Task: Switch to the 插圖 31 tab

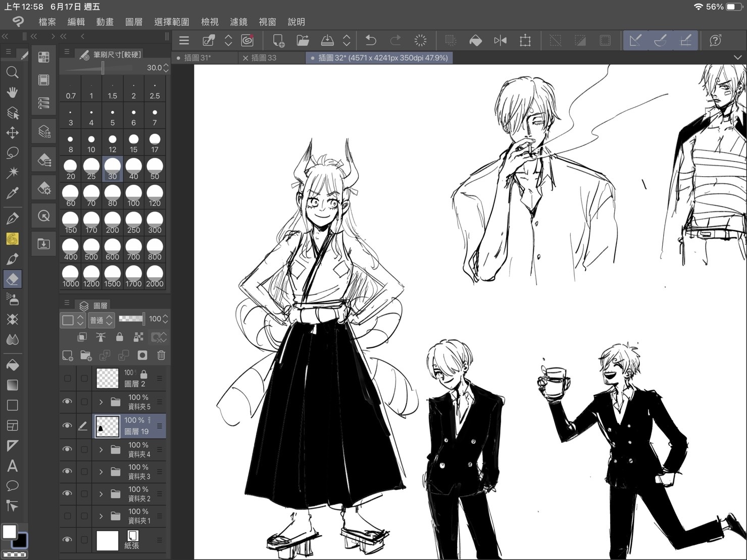Action: pyautogui.click(x=205, y=58)
